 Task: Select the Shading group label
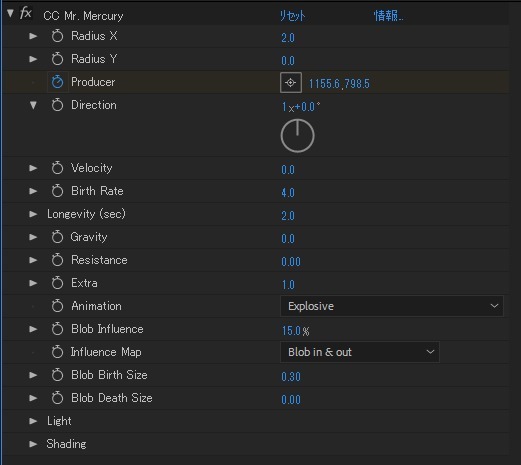tap(66, 444)
